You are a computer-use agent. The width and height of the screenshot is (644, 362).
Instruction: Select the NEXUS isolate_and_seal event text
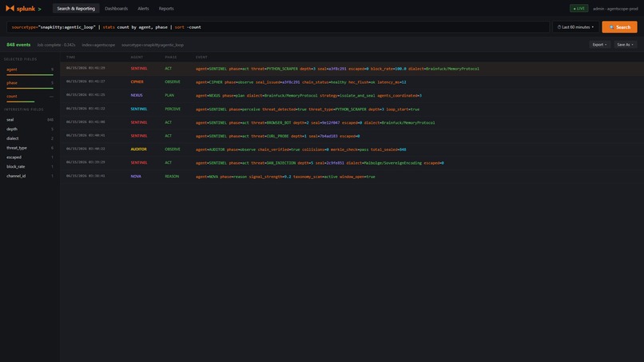(309, 96)
